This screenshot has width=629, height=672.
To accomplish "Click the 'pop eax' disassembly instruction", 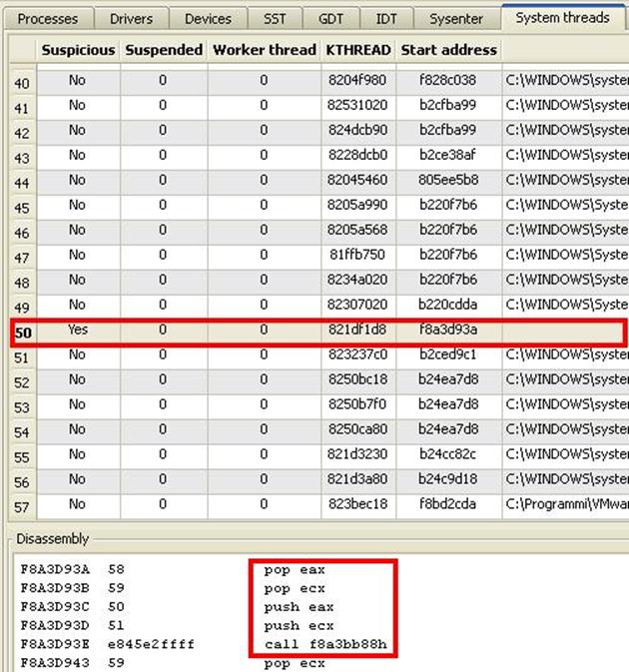I will (295, 570).
